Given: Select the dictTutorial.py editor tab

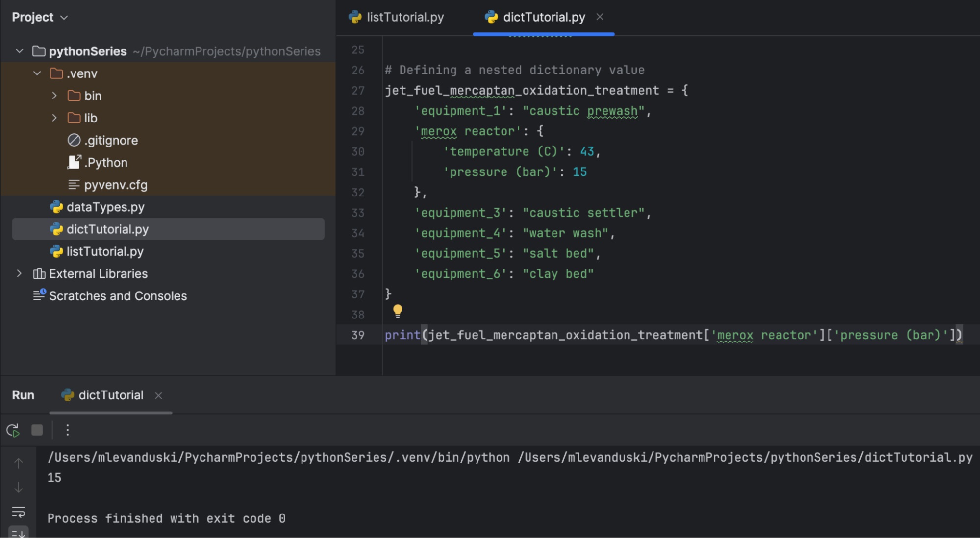Looking at the screenshot, I should pos(544,17).
